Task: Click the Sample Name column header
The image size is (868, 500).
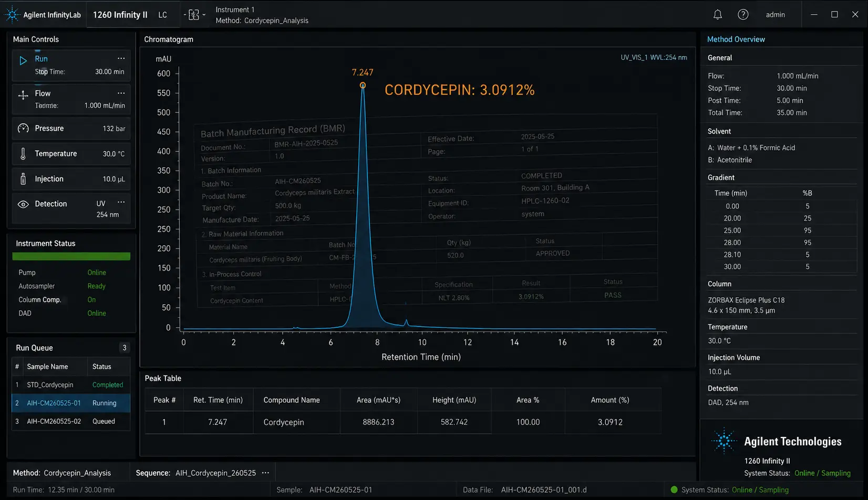Action: 47,367
